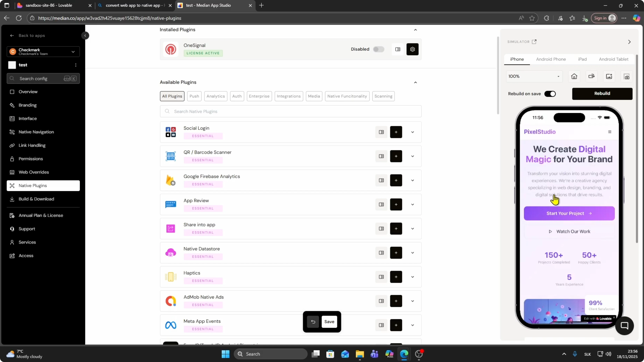This screenshot has height=362, width=644.
Task: Open the Checkmark team selector dropdown
Action: pyautogui.click(x=43, y=52)
